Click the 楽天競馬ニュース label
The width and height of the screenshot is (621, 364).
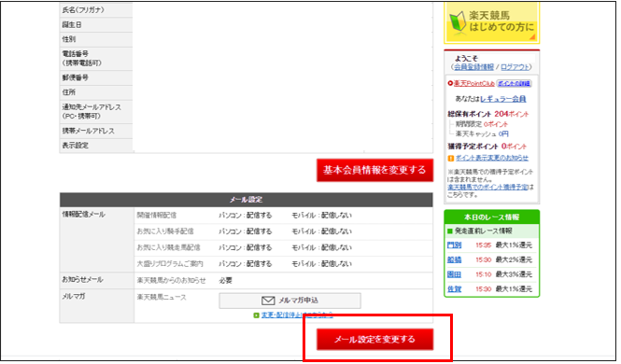point(162,297)
